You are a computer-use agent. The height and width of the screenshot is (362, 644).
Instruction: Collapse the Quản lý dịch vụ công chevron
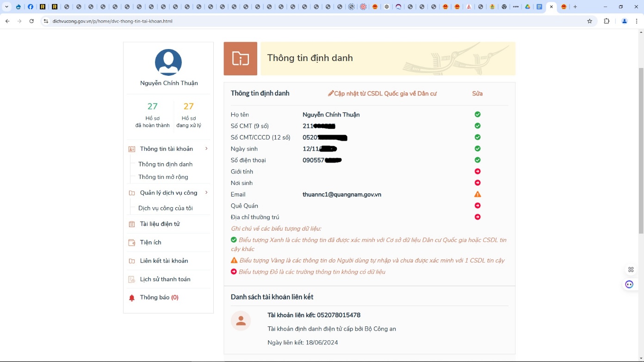click(x=206, y=192)
